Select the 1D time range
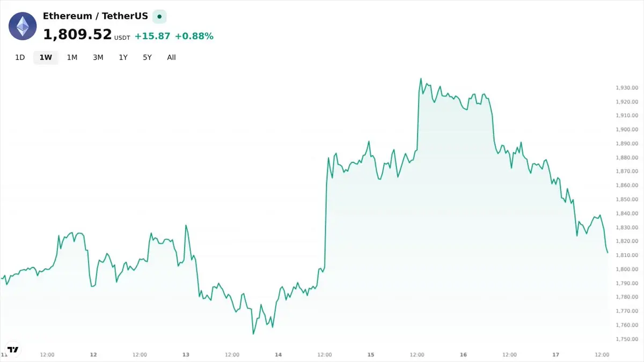Screen dimensions: 644x362 pos(20,57)
